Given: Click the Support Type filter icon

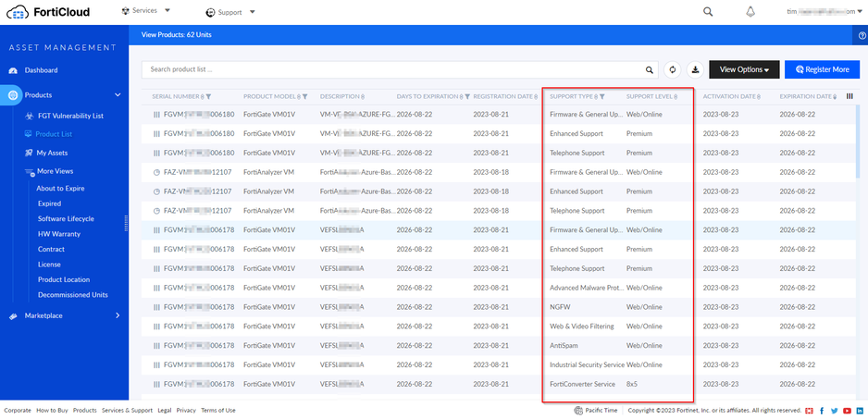Looking at the screenshot, I should (x=601, y=96).
